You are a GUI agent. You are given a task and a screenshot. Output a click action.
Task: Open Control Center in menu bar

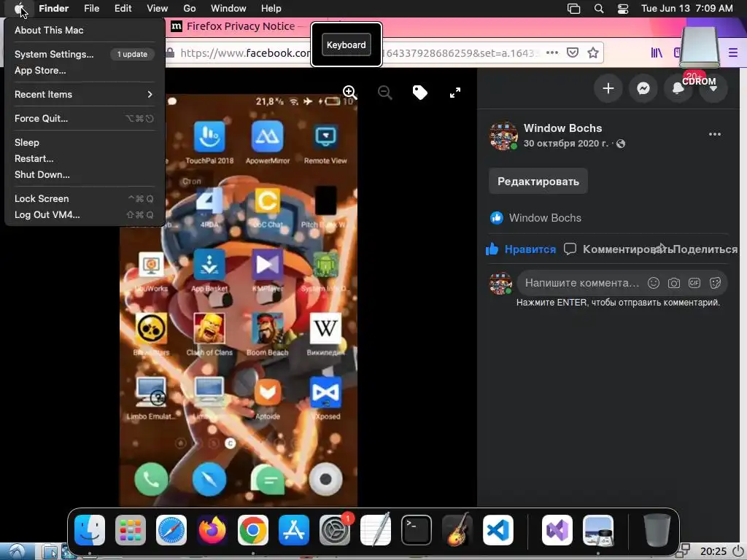point(623,9)
